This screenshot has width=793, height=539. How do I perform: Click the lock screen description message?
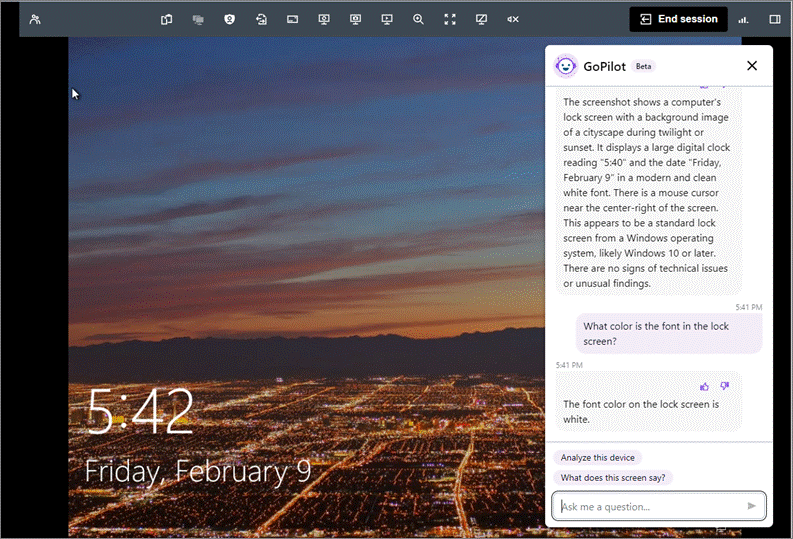point(648,192)
